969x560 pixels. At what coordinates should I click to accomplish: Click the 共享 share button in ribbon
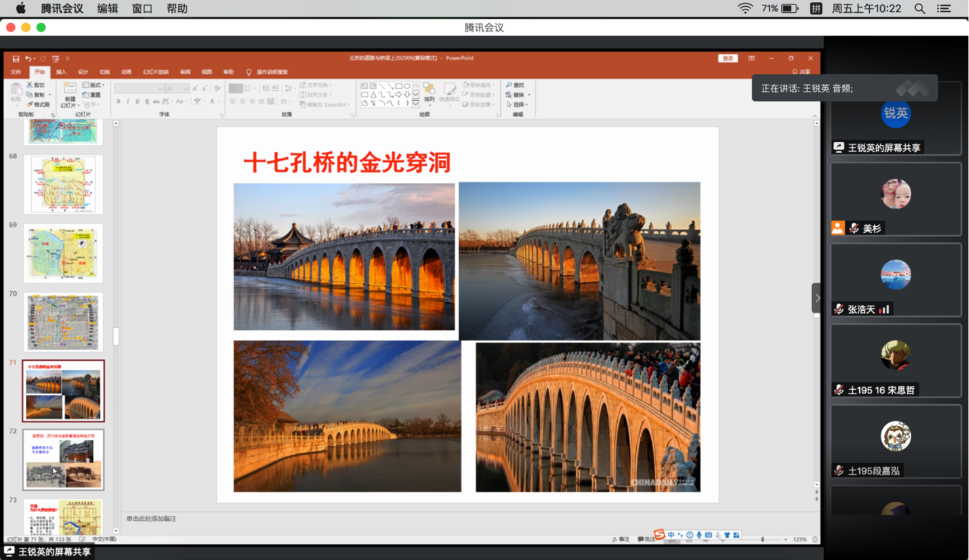tap(802, 72)
